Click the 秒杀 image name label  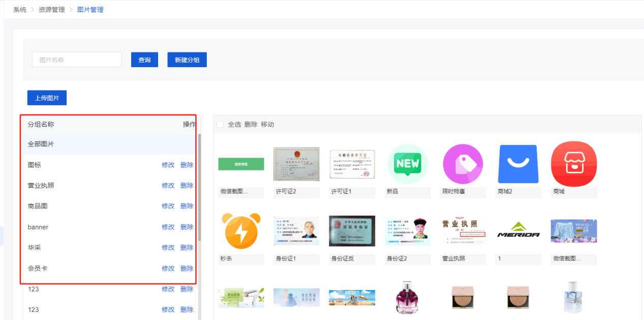tap(227, 258)
